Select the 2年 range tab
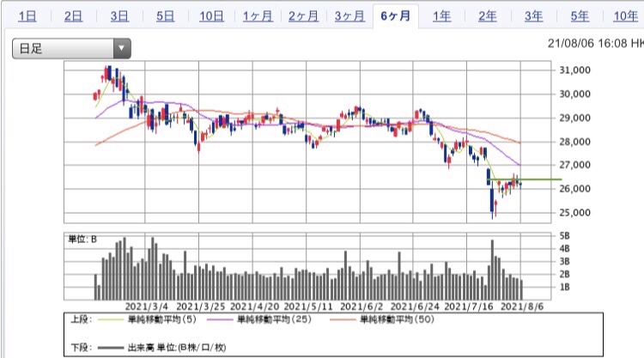The width and height of the screenshot is (644, 358). point(488,16)
